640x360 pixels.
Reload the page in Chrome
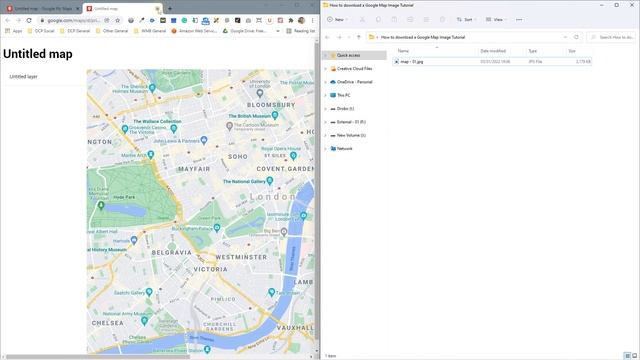click(x=29, y=20)
